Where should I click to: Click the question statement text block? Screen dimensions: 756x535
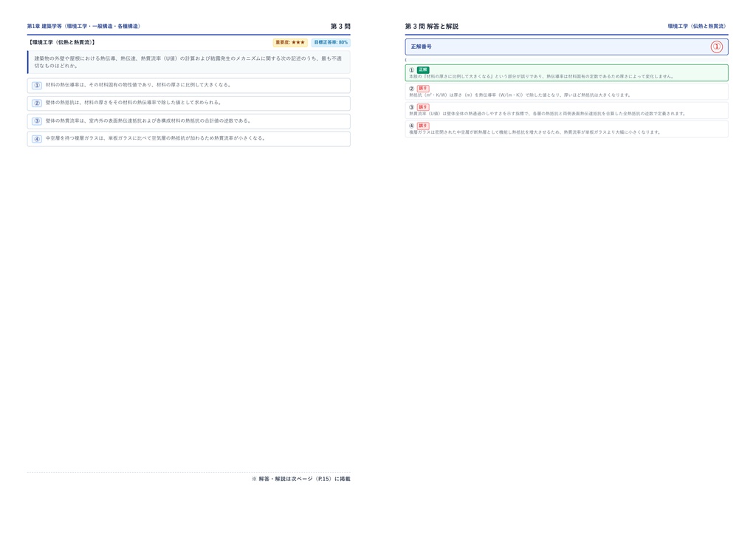click(x=188, y=62)
